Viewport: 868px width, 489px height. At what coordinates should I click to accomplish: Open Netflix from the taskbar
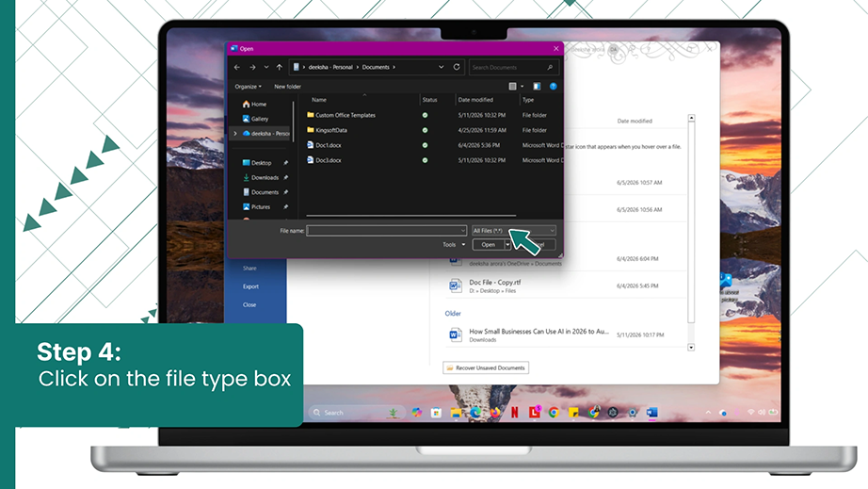click(515, 413)
